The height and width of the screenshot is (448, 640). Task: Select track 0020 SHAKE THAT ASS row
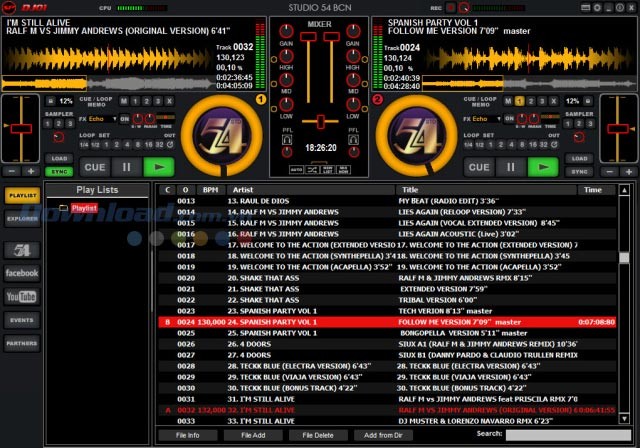click(387, 278)
